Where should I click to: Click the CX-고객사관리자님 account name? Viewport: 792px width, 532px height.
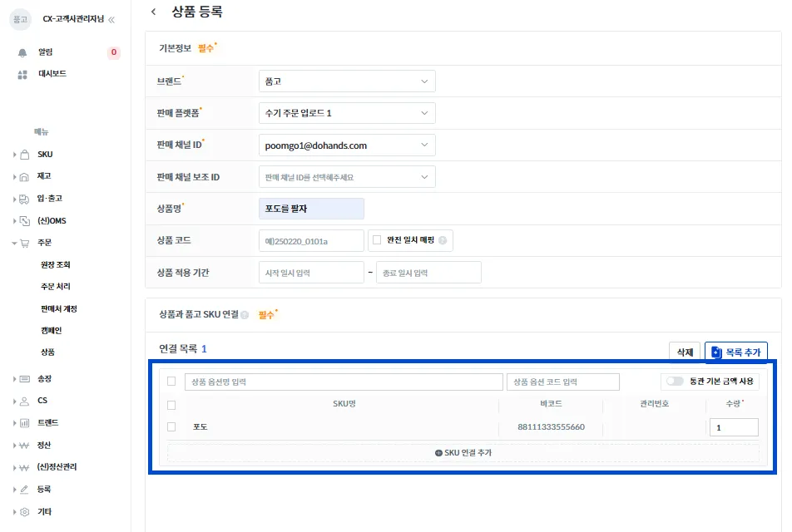tap(73, 19)
